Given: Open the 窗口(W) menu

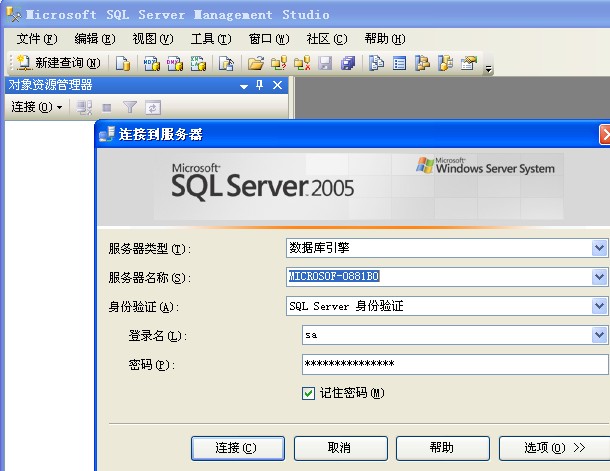Looking at the screenshot, I should pyautogui.click(x=269, y=39).
